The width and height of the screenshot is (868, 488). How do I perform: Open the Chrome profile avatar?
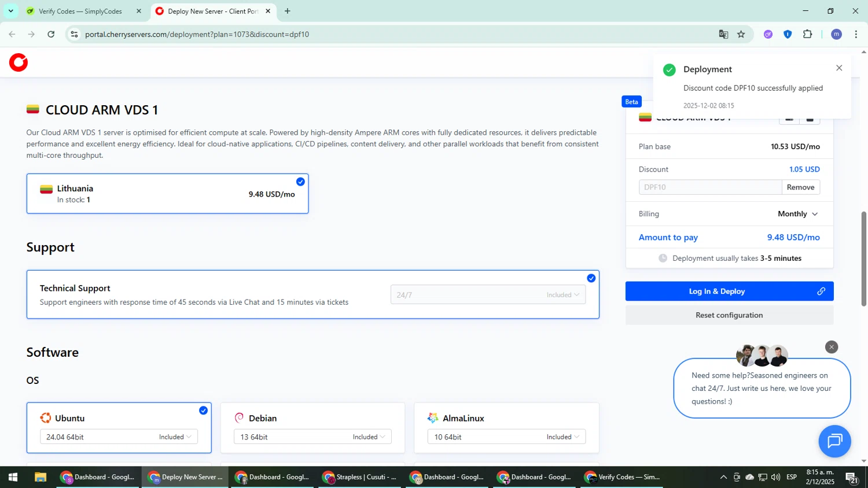pos(836,34)
